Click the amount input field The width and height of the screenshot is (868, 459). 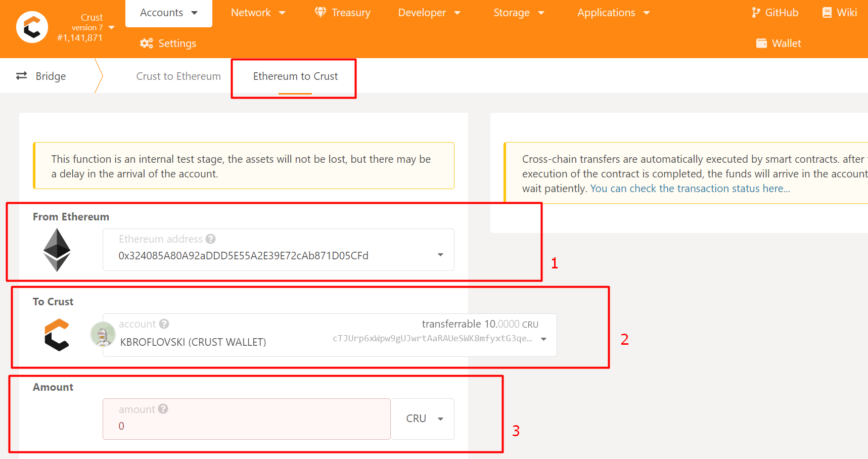247,419
